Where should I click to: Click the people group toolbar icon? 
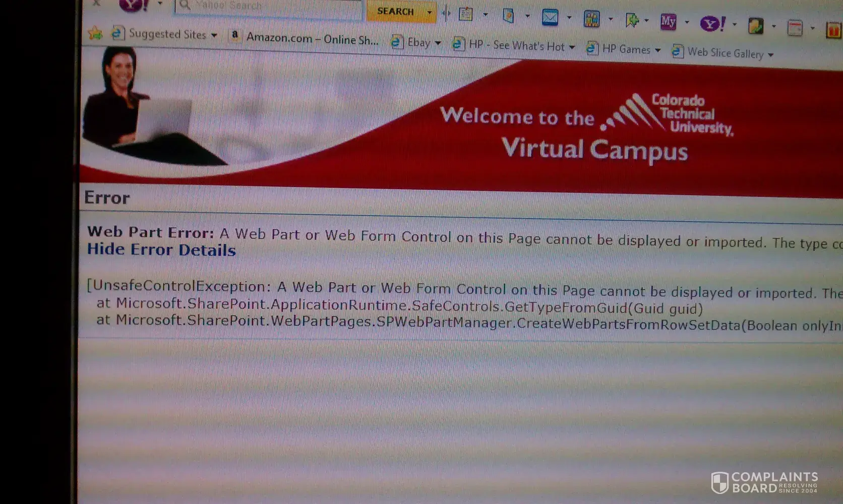(591, 19)
